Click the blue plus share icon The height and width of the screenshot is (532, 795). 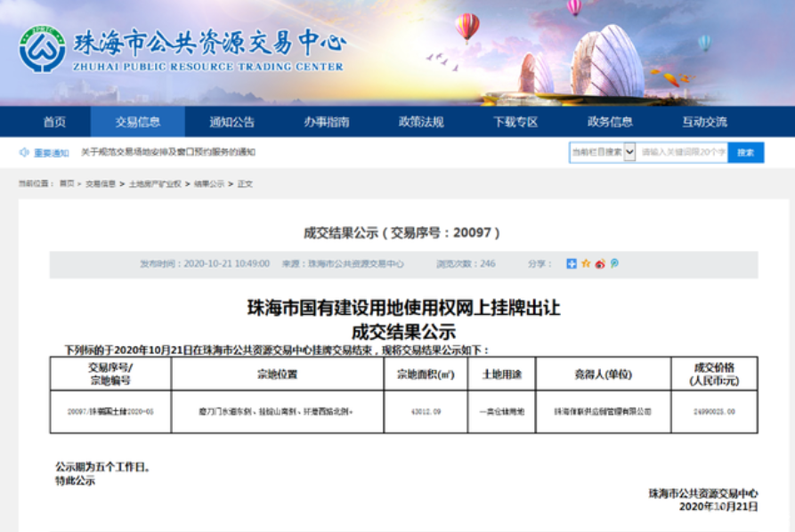tap(572, 263)
